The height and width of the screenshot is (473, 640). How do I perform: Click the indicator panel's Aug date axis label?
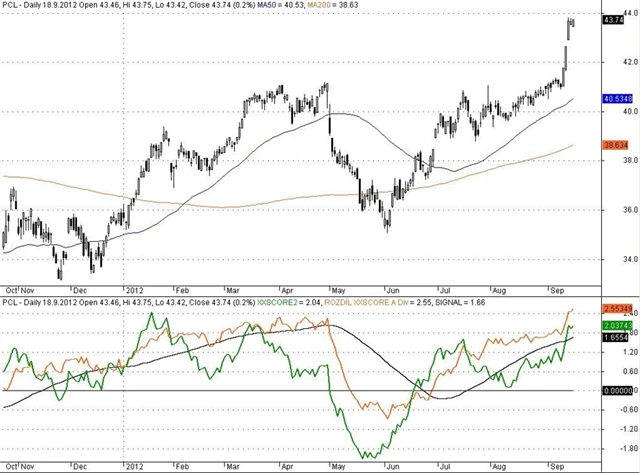click(x=499, y=466)
